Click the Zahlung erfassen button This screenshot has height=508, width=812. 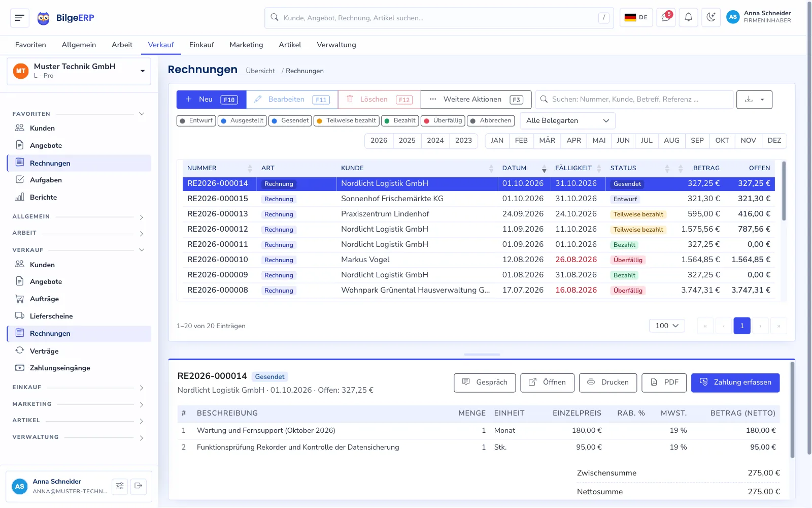[x=735, y=383]
